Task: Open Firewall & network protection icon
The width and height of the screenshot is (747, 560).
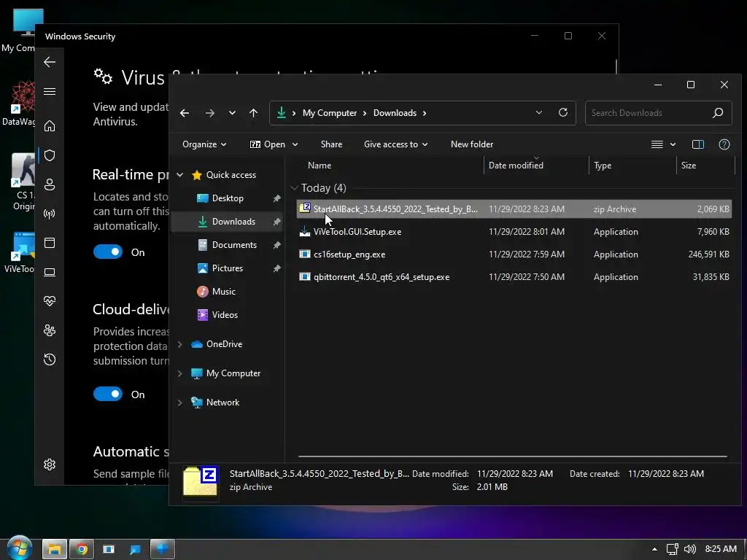Action: 50,214
